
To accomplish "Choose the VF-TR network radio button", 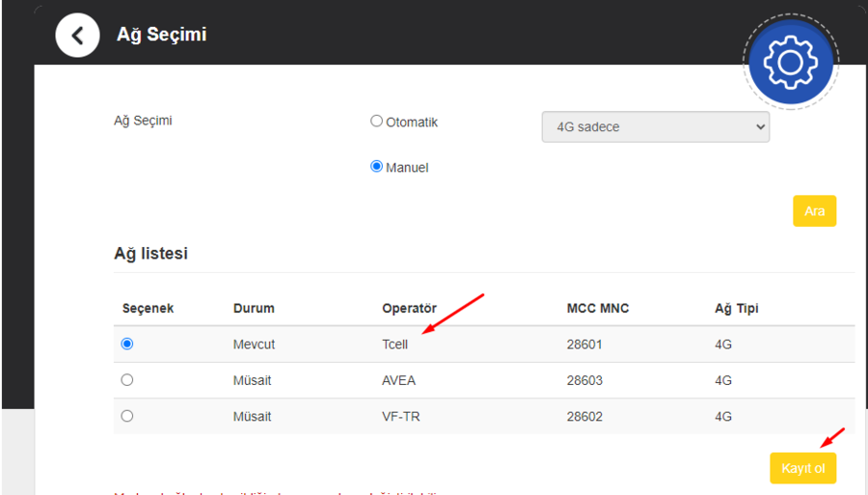I will (x=127, y=416).
